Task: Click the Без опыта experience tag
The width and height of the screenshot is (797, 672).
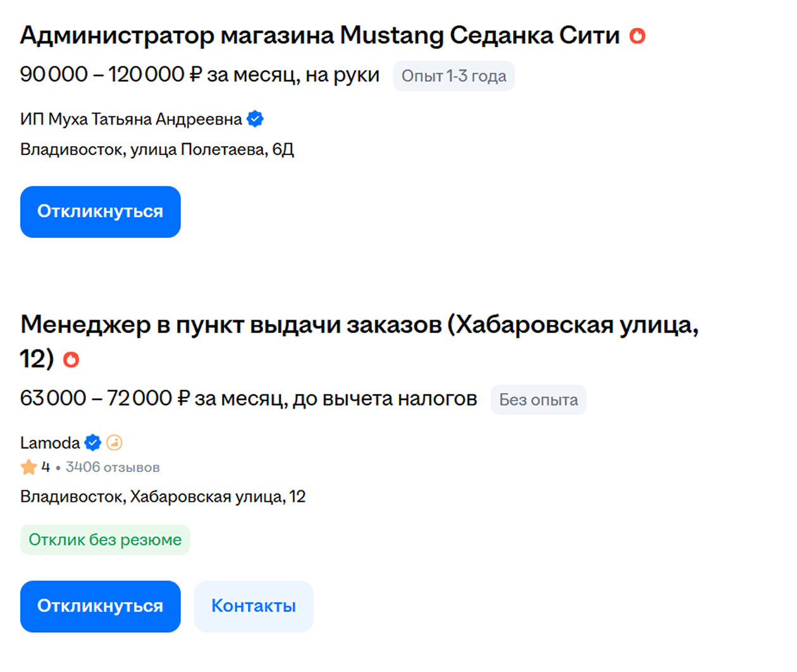Action: [539, 400]
